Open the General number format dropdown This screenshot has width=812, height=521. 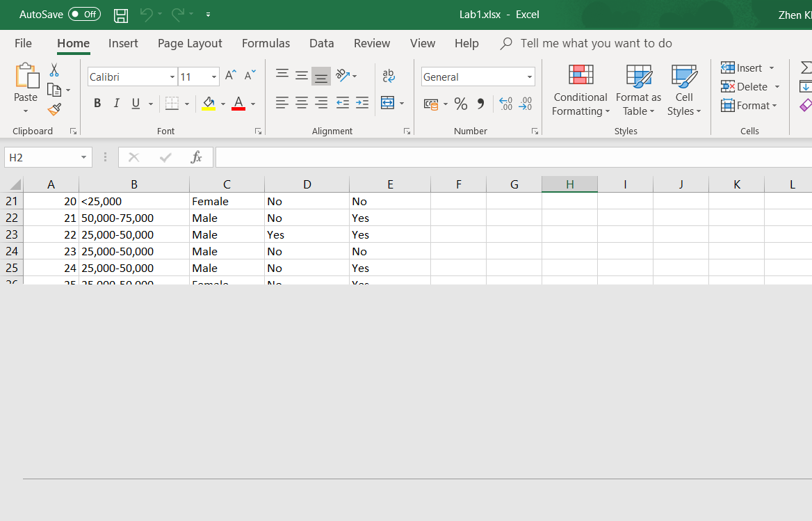(x=530, y=77)
